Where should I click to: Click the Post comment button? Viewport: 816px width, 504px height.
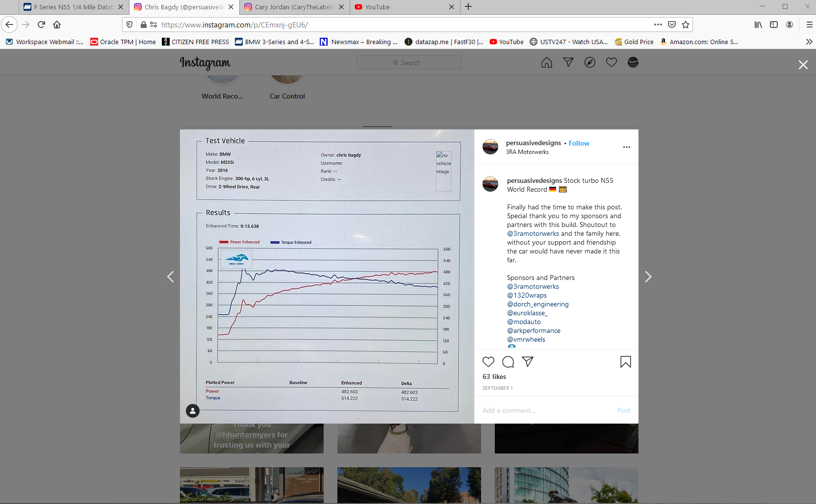coord(624,410)
